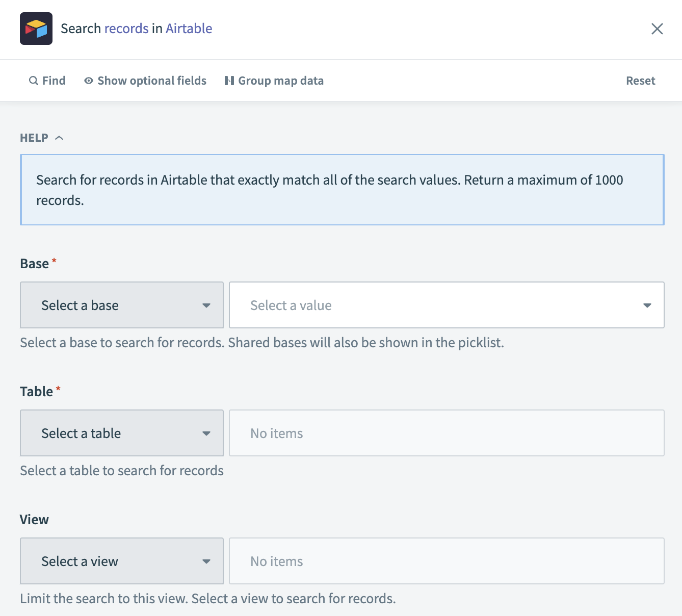
Task: Open the Select a view picker
Action: point(121,561)
